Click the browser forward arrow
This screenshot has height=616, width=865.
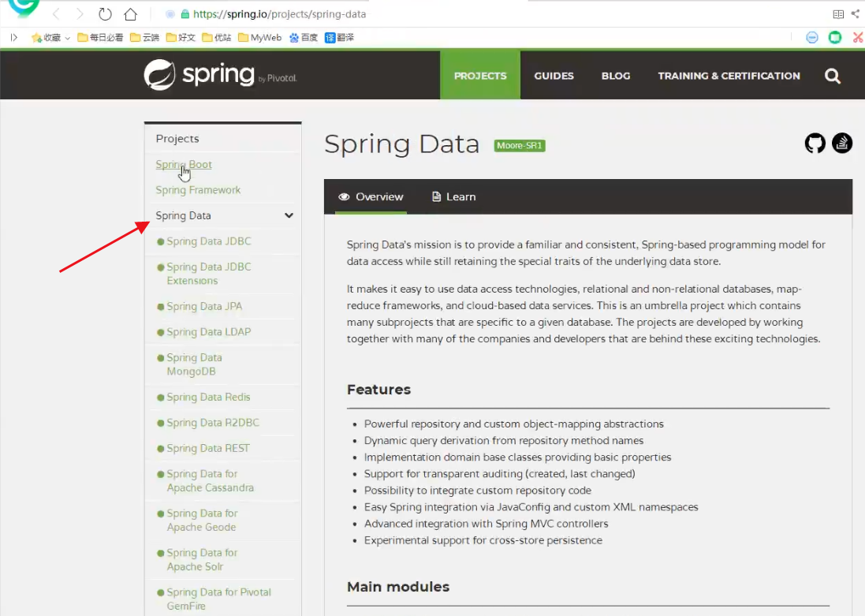(x=80, y=14)
